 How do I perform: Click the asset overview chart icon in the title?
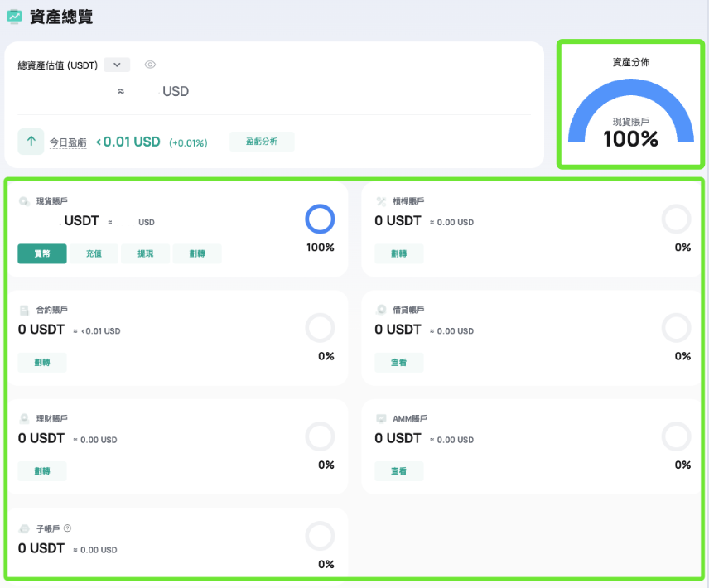coord(14,17)
